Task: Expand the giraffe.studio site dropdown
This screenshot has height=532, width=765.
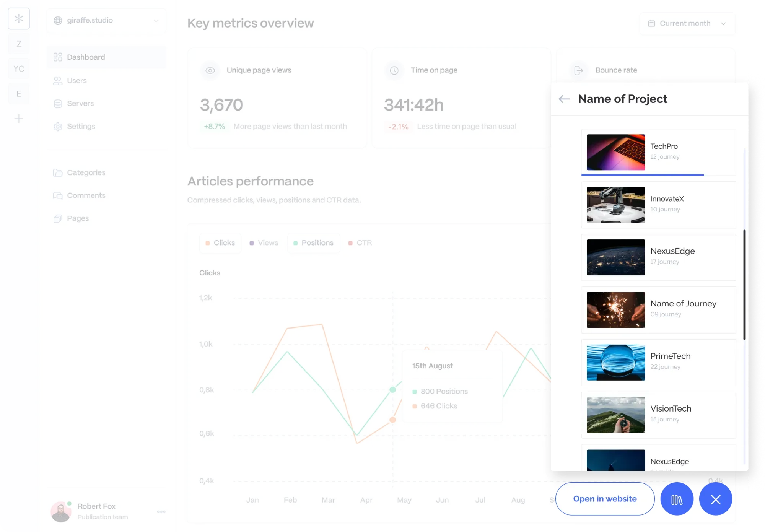Action: point(106,21)
